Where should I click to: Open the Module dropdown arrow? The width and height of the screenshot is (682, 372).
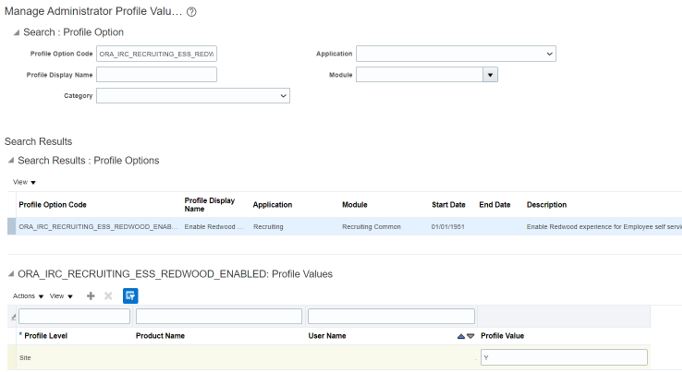coord(490,75)
